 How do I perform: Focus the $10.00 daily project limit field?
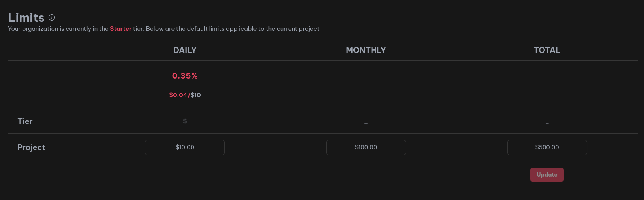pyautogui.click(x=185, y=147)
